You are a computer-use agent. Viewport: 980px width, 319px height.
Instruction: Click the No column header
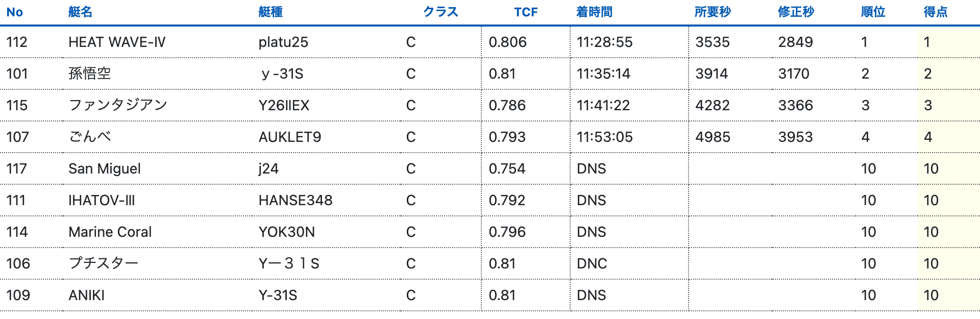pyautogui.click(x=15, y=12)
